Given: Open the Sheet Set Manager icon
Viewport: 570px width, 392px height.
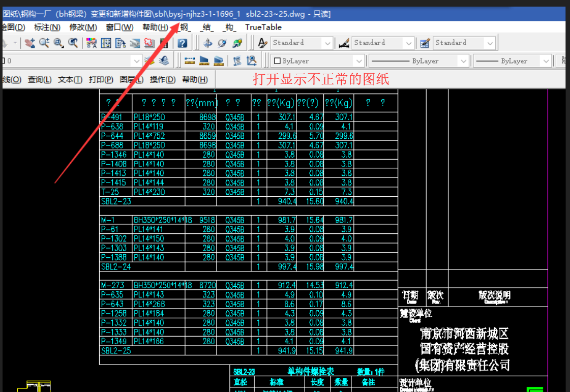Looking at the screenshot, I should pyautogui.click(x=135, y=43).
